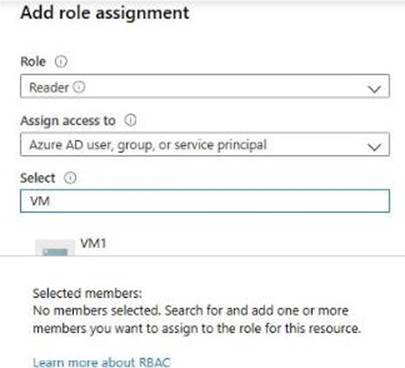Show info tooltip for Assign access to
Viewport: 405px width, 368px height.
130,120
